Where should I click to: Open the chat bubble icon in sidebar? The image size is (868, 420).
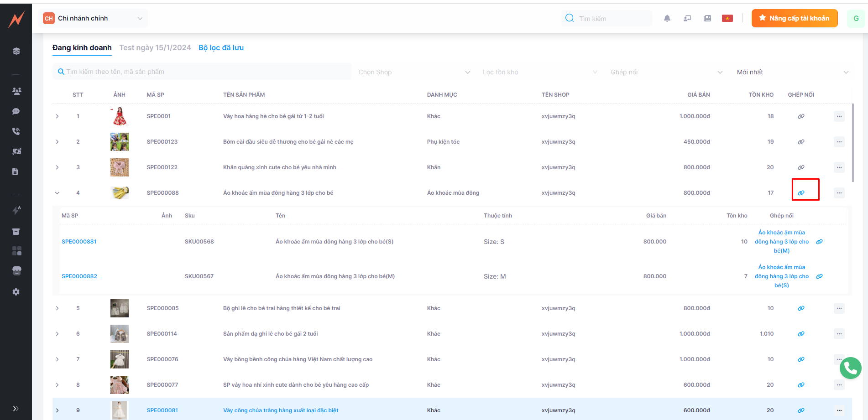(x=16, y=111)
